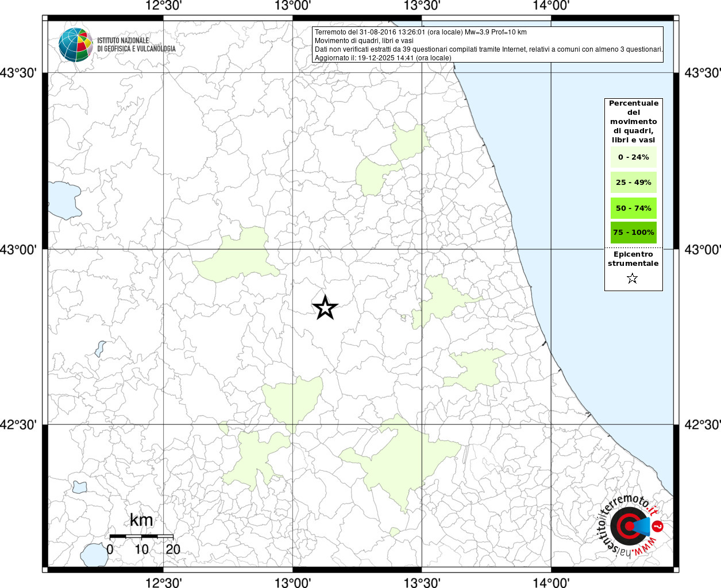Screen dimensions: 721x588
Task: Select the 50 - 74% legend swatch
Action: (x=634, y=208)
